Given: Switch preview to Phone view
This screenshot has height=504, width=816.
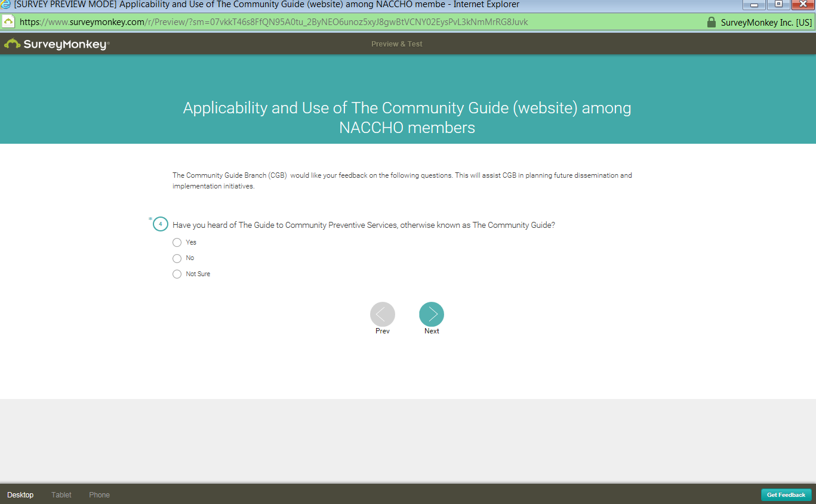Looking at the screenshot, I should pyautogui.click(x=100, y=495).
